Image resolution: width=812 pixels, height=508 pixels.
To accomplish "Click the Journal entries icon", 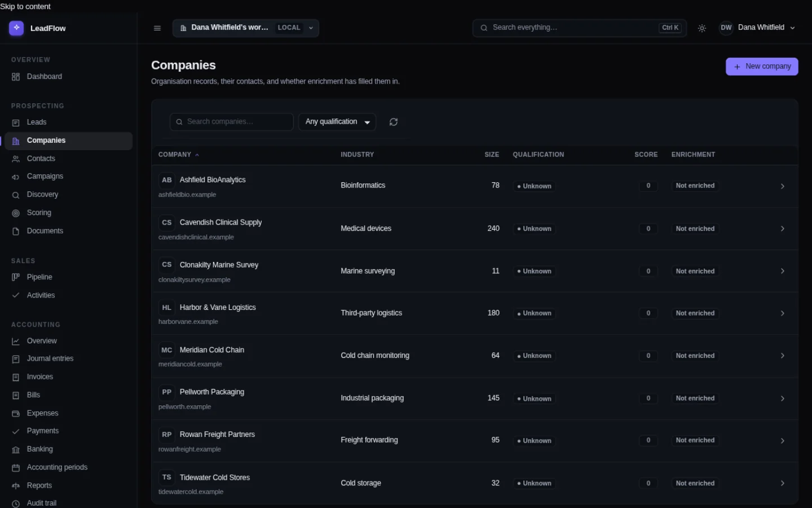I will 16,359.
